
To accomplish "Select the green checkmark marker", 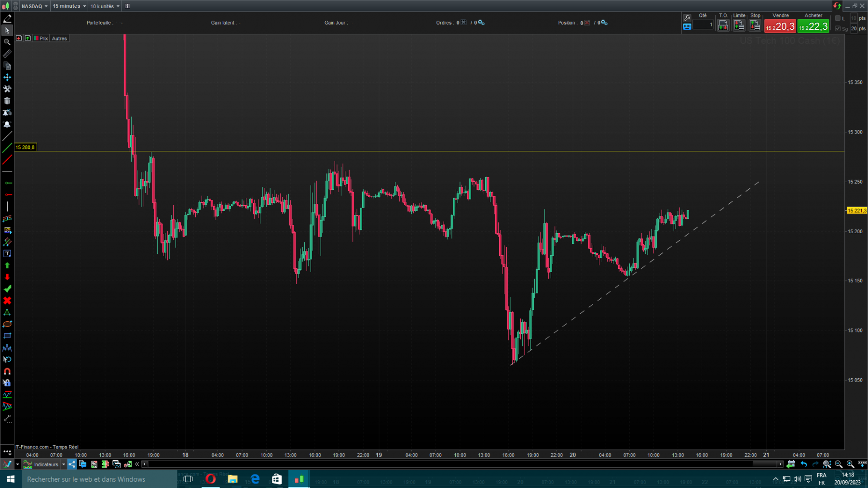I will 7,289.
